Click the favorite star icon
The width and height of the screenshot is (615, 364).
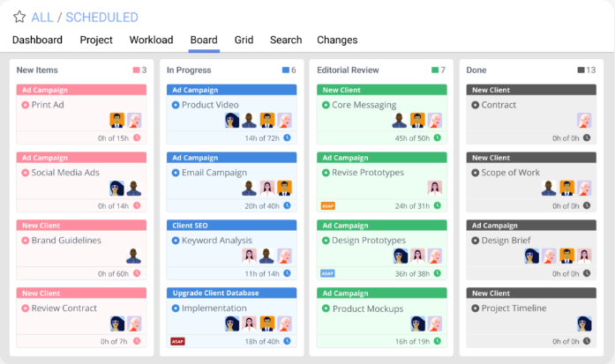[19, 17]
